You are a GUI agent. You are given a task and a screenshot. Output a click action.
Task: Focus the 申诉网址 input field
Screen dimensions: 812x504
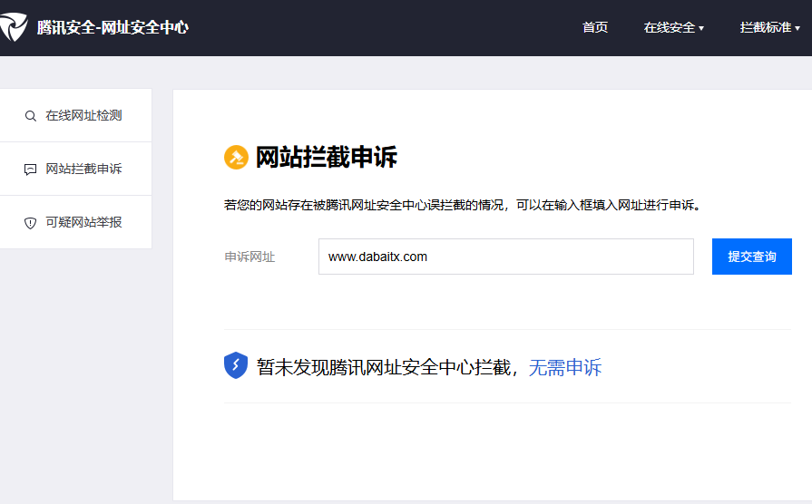coord(506,257)
